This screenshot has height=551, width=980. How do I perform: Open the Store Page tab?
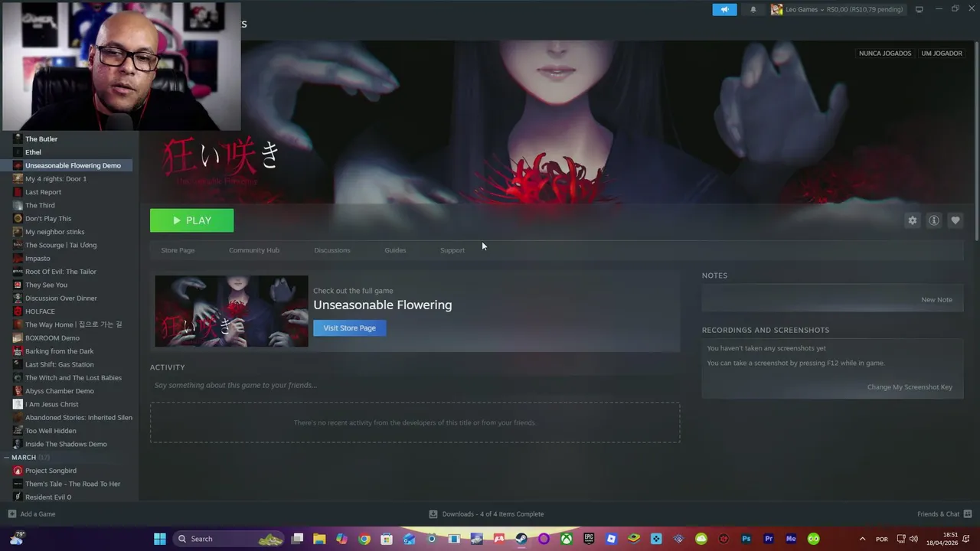[178, 250]
